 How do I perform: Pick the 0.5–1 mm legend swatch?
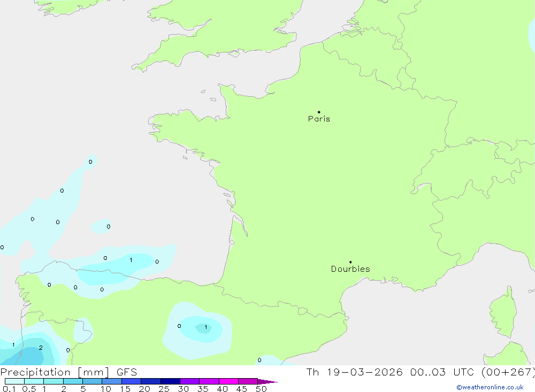[34, 381]
